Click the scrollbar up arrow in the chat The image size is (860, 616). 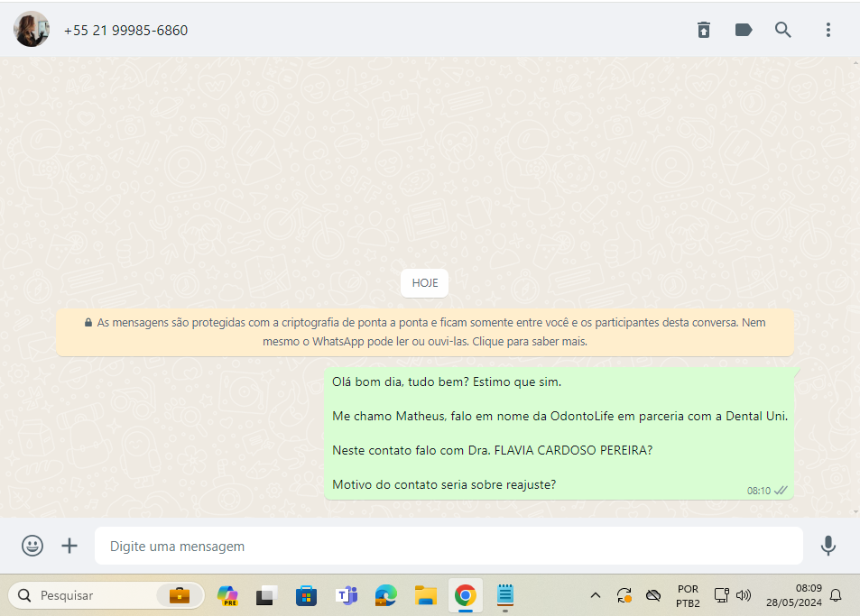[x=856, y=62]
